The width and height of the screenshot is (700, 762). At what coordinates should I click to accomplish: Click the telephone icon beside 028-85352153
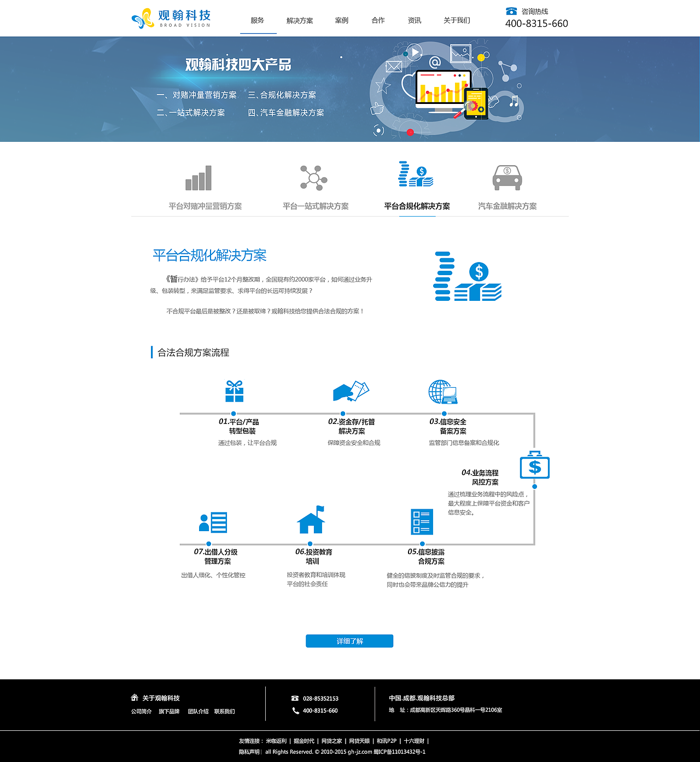(x=295, y=699)
